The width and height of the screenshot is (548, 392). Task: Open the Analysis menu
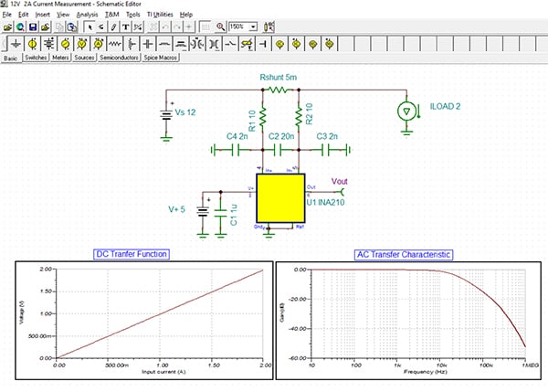(87, 15)
